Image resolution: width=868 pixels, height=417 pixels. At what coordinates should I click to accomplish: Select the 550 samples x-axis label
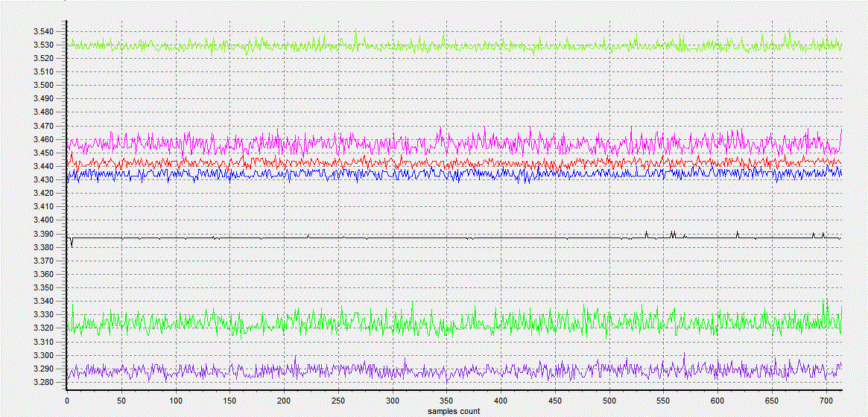(664, 400)
